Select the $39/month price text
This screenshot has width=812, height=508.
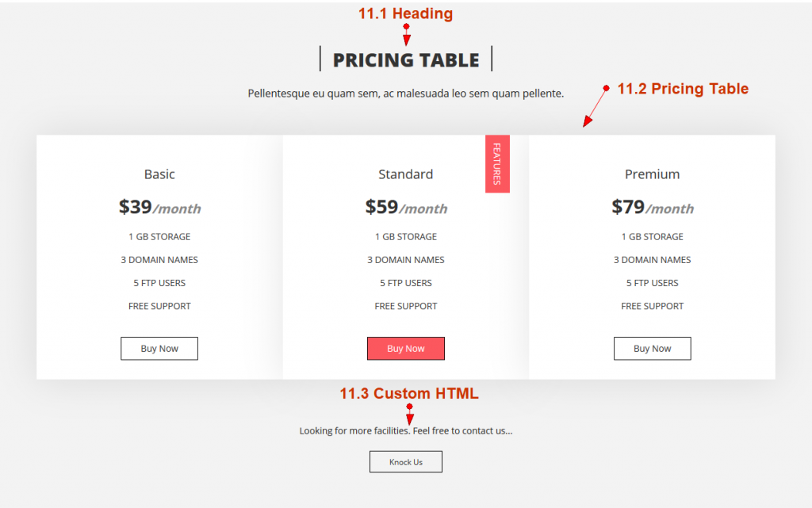(x=159, y=208)
